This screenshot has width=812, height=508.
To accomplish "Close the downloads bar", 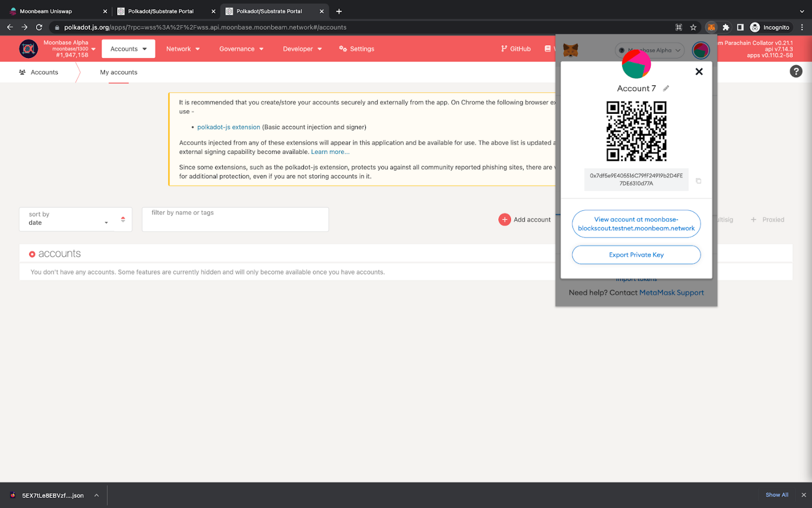I will [803, 495].
